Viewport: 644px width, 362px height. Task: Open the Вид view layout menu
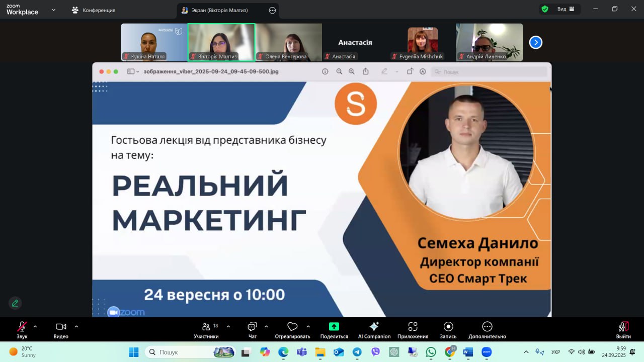566,9
